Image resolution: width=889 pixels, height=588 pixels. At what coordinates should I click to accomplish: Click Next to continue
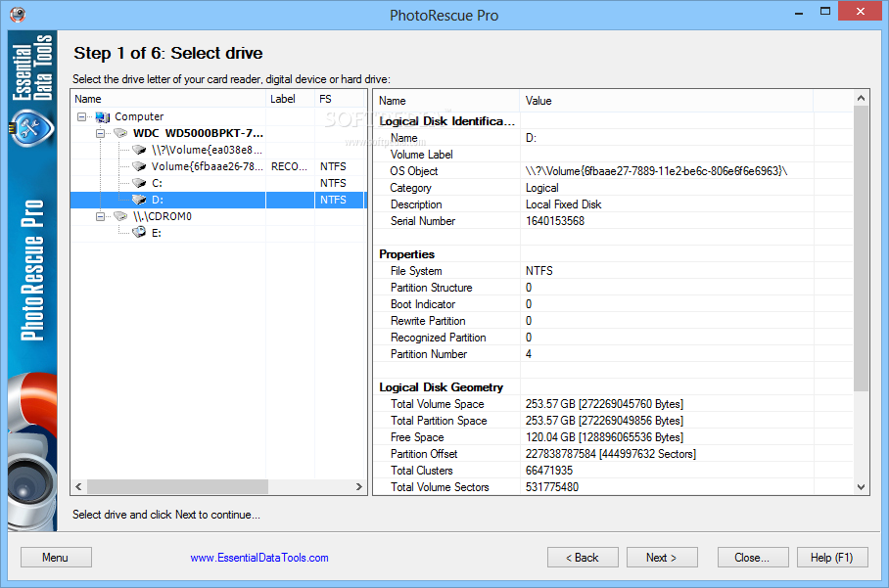(x=662, y=558)
